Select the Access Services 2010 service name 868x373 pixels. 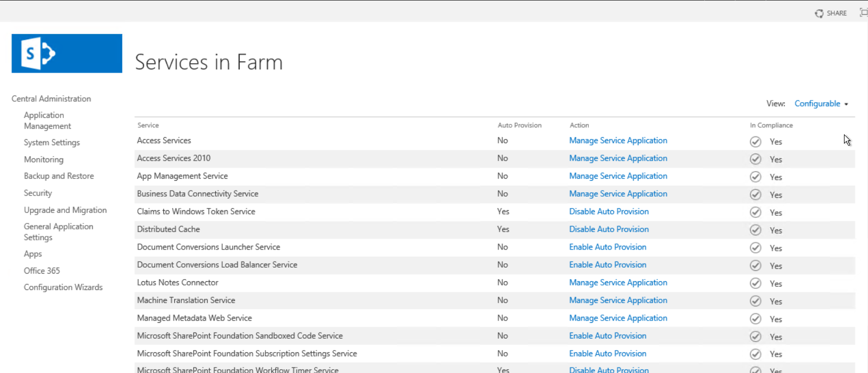[174, 158]
